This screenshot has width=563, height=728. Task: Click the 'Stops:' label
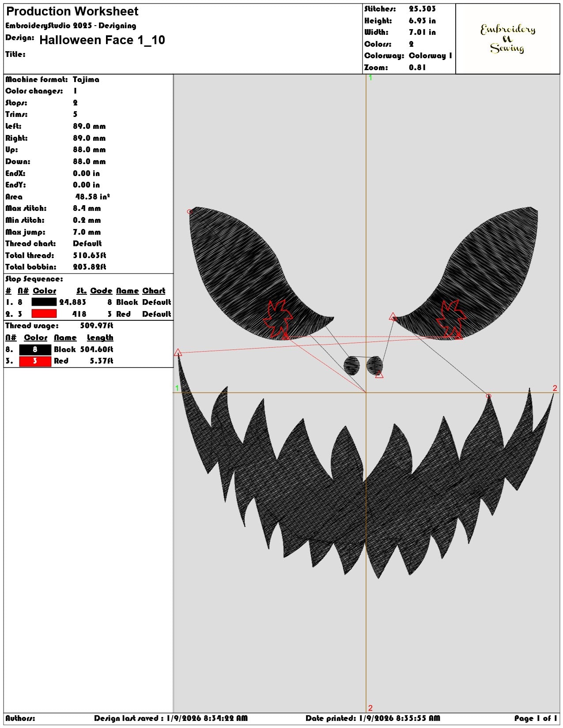point(16,103)
